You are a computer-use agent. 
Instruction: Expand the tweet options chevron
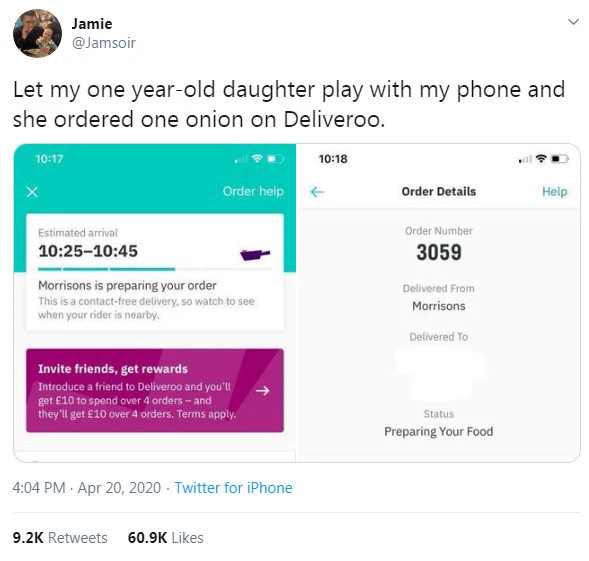(x=573, y=22)
